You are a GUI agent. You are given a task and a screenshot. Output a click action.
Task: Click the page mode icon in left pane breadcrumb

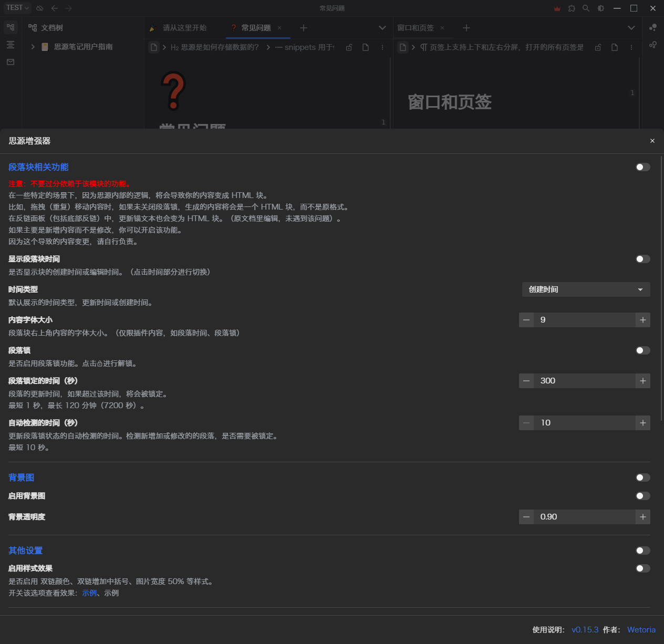(x=366, y=47)
